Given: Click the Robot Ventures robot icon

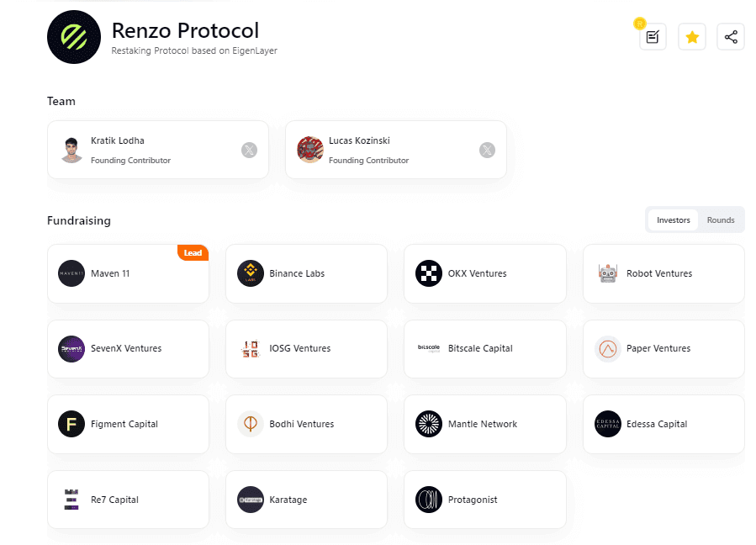Looking at the screenshot, I should (x=608, y=273).
